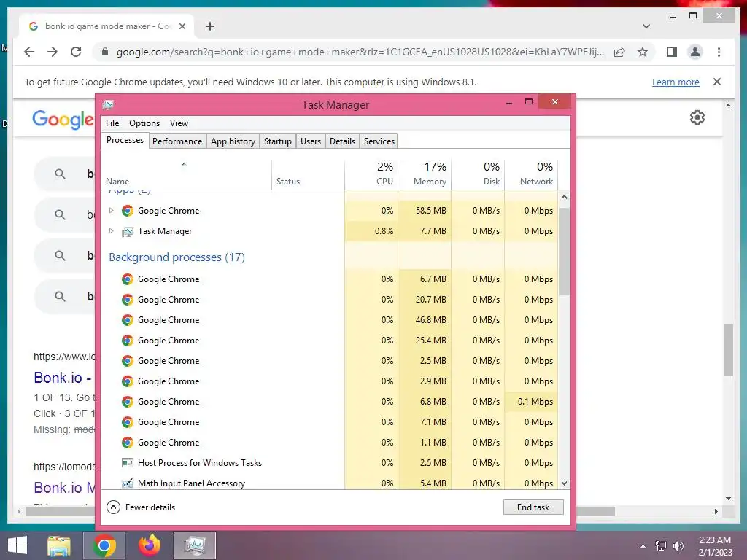Screen dimensions: 747x560
Task: Switch to the Details tab
Action: [343, 141]
